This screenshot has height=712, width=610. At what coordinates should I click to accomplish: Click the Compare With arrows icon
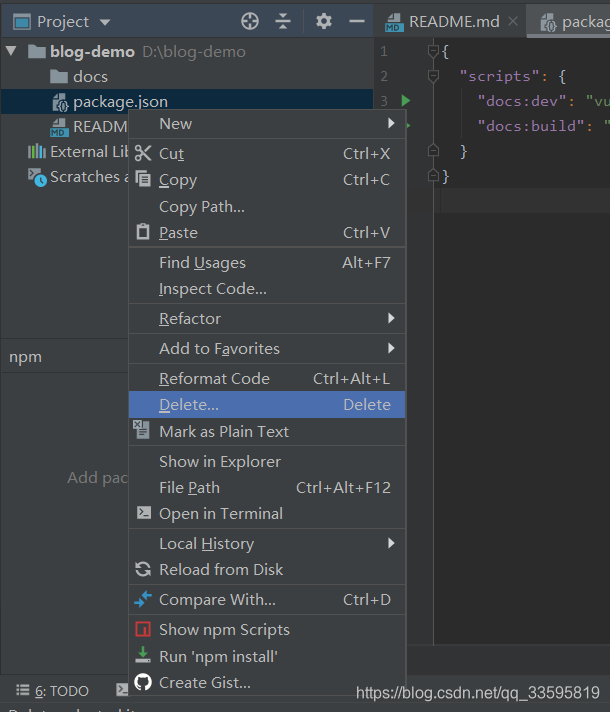click(x=143, y=599)
